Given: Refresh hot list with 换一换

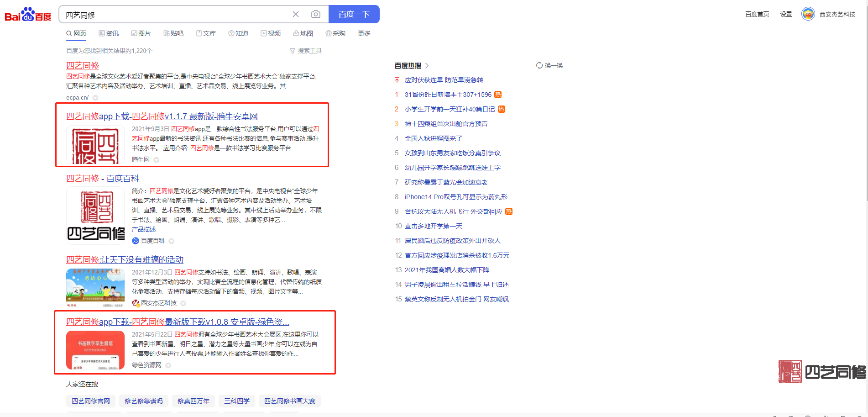Looking at the screenshot, I should tap(549, 65).
